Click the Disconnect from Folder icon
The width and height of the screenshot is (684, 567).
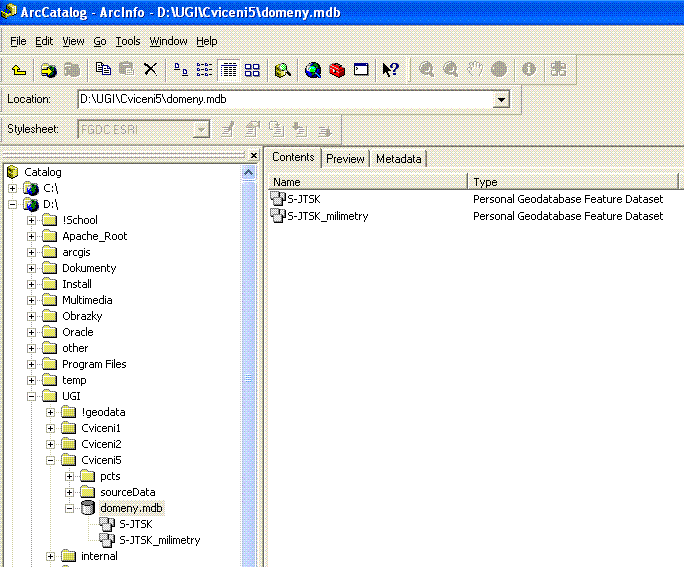(x=72, y=69)
